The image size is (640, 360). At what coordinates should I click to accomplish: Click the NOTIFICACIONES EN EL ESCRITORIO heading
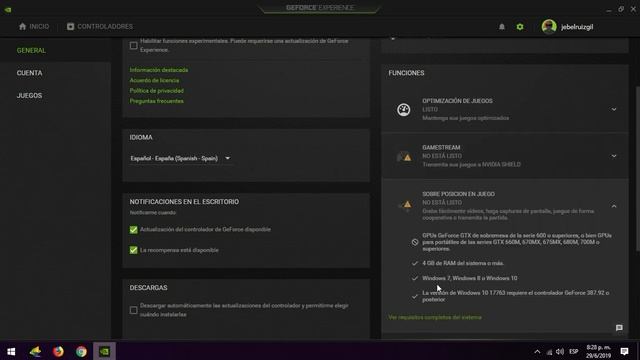pyautogui.click(x=184, y=202)
